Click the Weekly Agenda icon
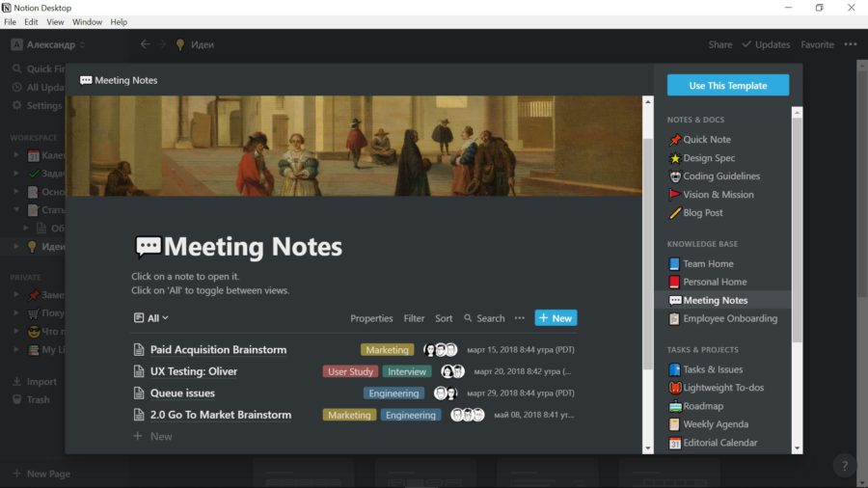This screenshot has width=868, height=488. (674, 424)
